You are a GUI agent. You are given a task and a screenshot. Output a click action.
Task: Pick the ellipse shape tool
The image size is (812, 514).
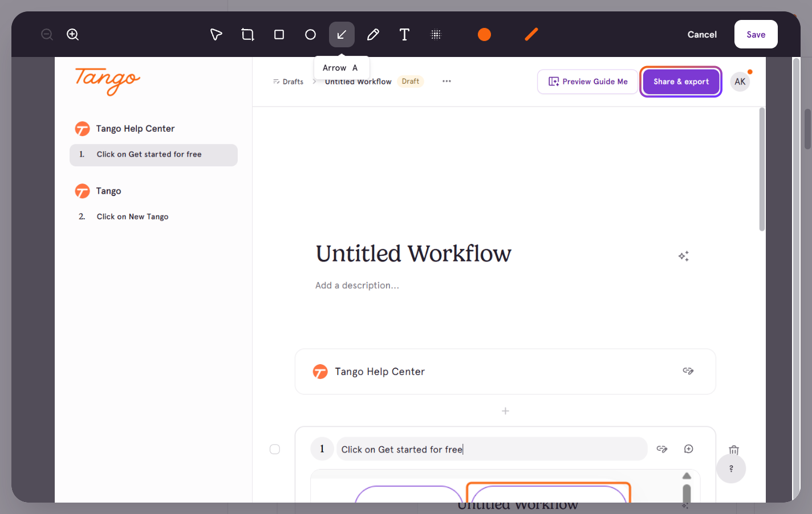pyautogui.click(x=310, y=35)
